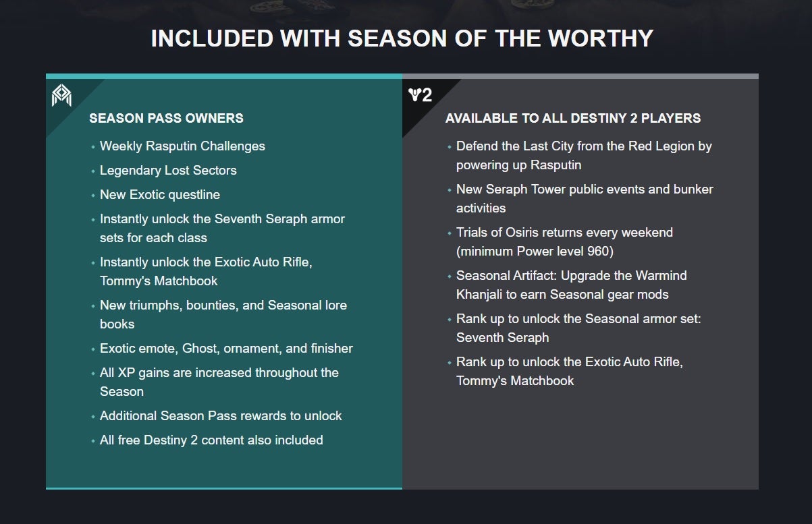
Task: Click the Destiny 2 logo icon
Action: click(420, 95)
